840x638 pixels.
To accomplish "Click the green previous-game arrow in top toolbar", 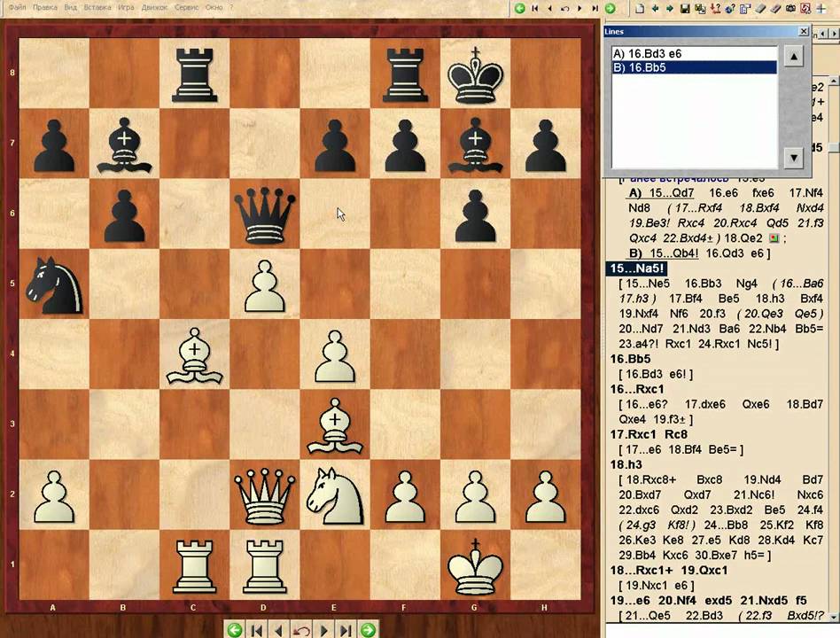I will 520,8.
